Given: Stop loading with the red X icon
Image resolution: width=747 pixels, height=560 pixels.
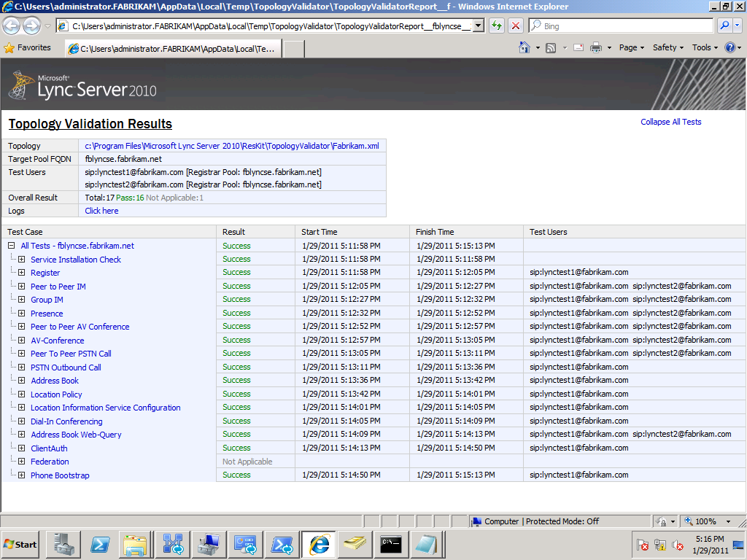Looking at the screenshot, I should coord(516,26).
